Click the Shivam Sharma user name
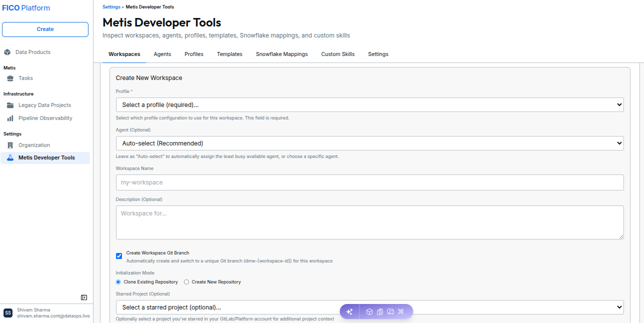The image size is (644, 323). [x=33, y=310]
